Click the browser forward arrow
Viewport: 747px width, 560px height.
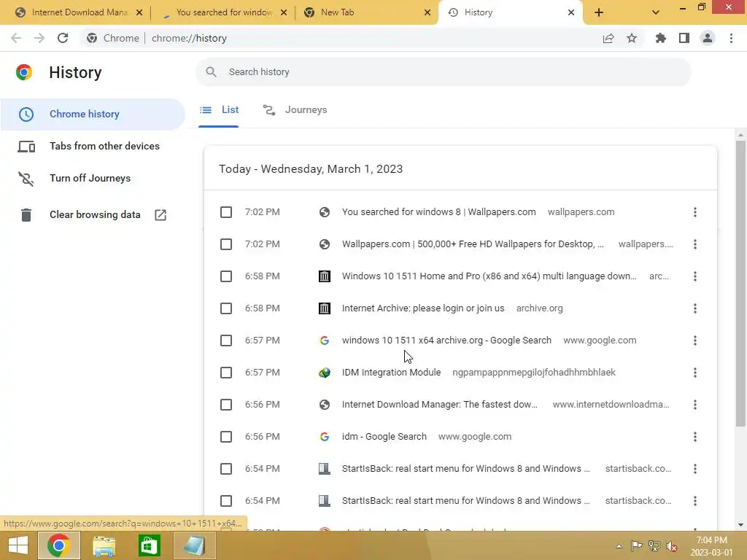(x=39, y=38)
